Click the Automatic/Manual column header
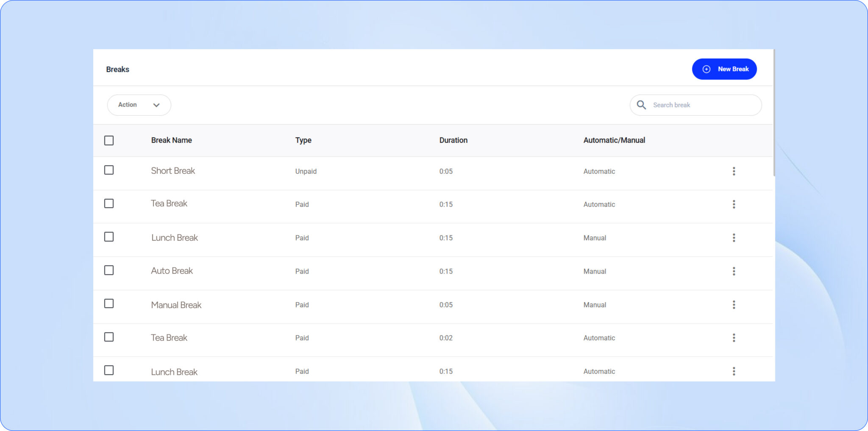 (x=614, y=140)
